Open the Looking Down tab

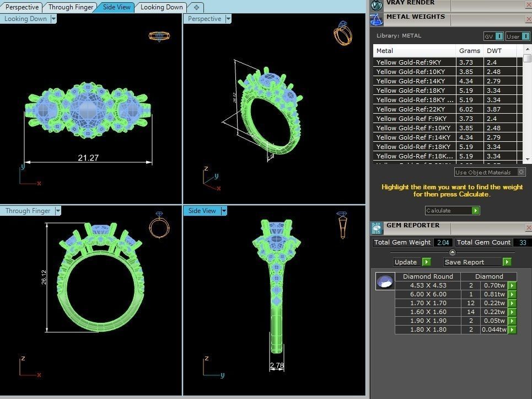162,7
